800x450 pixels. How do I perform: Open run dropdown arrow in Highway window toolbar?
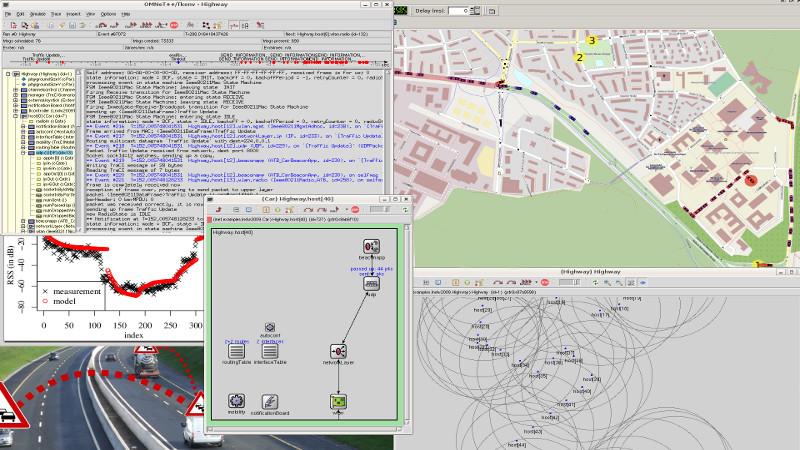point(536,283)
